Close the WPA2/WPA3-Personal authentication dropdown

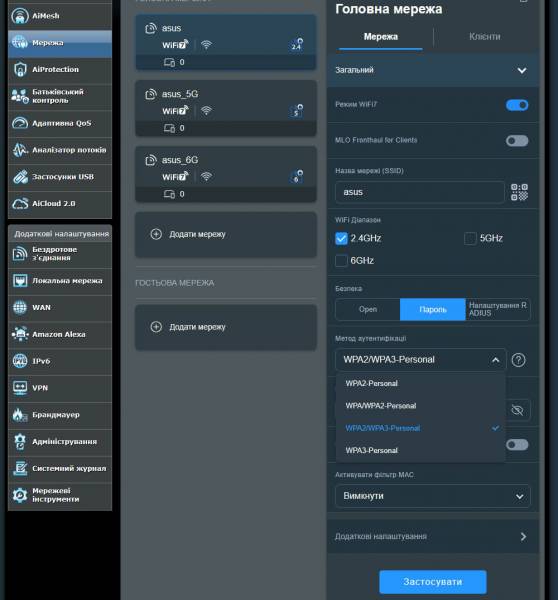pos(421,360)
